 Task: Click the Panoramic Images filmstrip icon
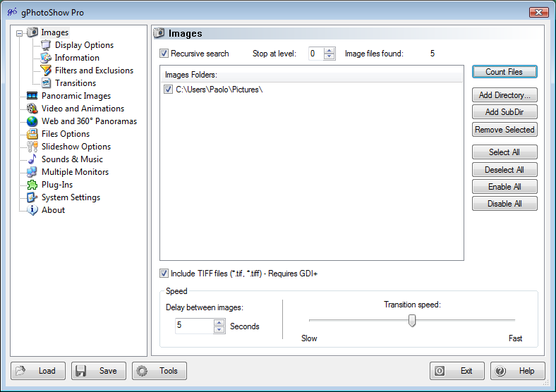32,96
